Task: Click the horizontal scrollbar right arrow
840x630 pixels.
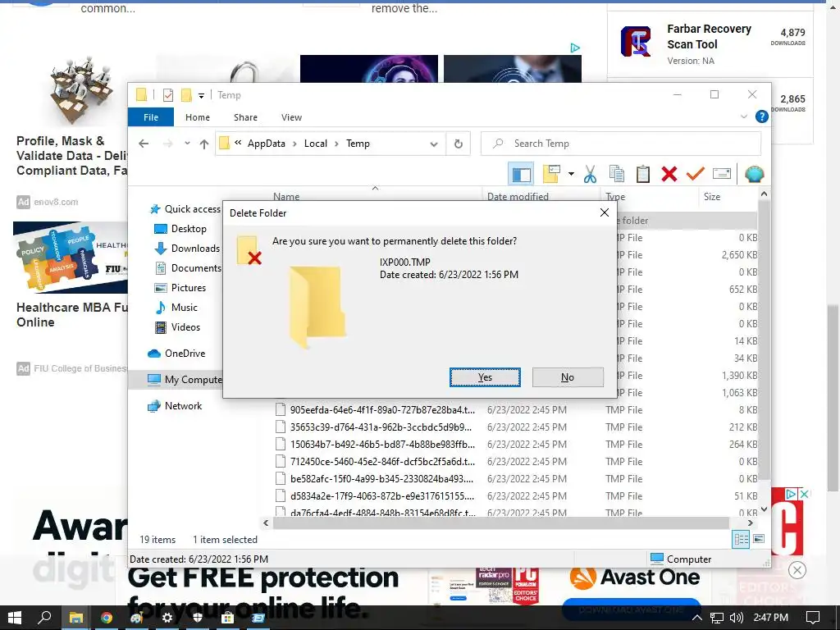Action: pos(750,523)
